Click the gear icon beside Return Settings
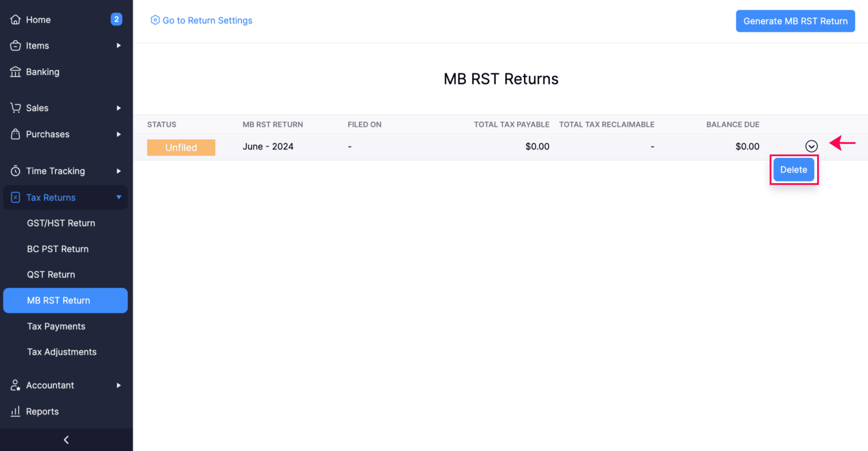Viewport: 868px width, 451px height. point(155,20)
